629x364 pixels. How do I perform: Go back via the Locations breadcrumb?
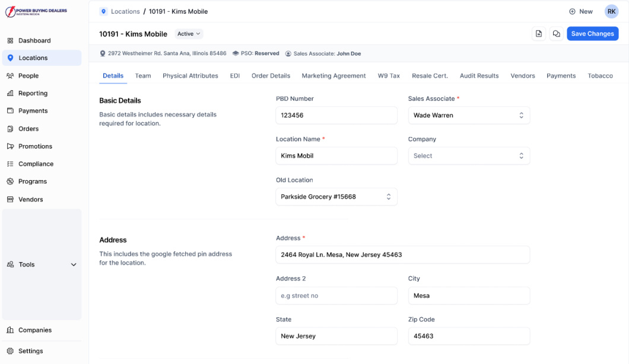125,11
